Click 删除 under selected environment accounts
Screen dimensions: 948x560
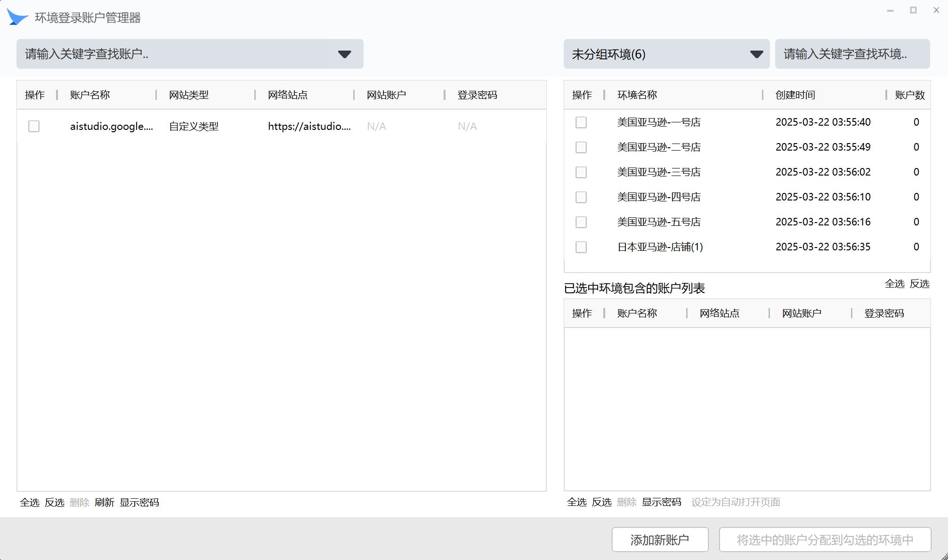point(627,502)
